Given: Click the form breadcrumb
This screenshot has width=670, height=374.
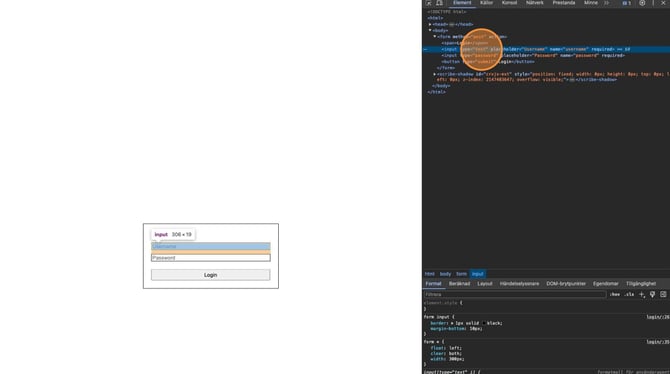Looking at the screenshot, I should (461, 274).
